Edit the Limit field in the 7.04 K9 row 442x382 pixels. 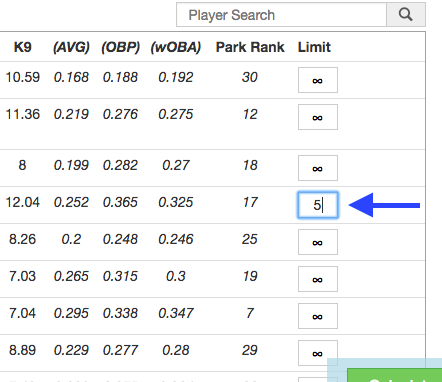pos(318,316)
